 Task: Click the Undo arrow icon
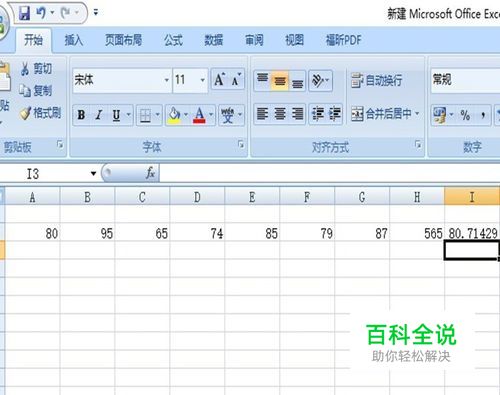[x=41, y=13]
